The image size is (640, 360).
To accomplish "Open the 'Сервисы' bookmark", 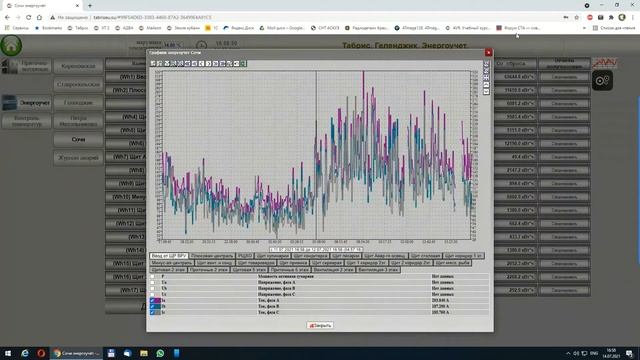I will (x=17, y=28).
